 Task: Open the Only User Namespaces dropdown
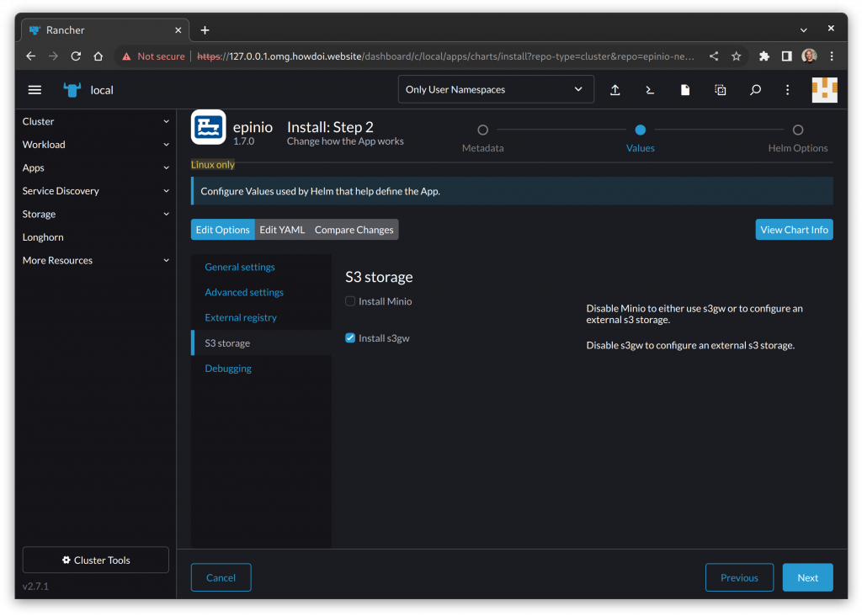[x=495, y=89]
